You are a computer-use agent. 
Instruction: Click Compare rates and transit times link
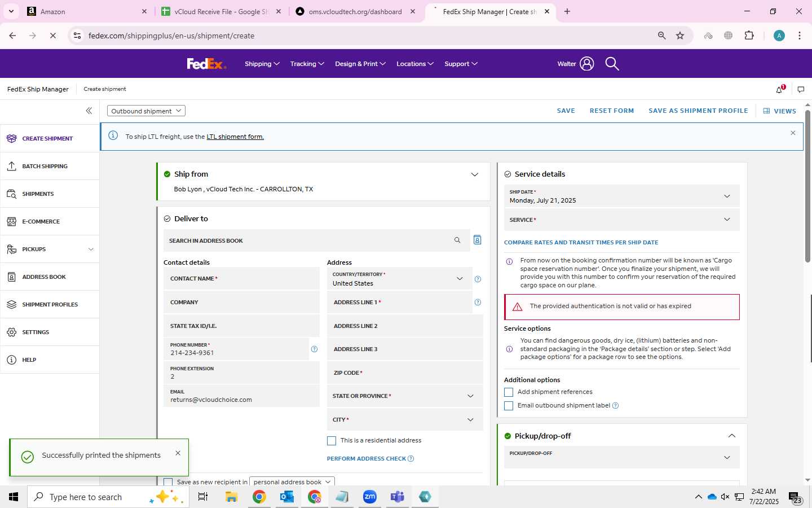coord(581,242)
